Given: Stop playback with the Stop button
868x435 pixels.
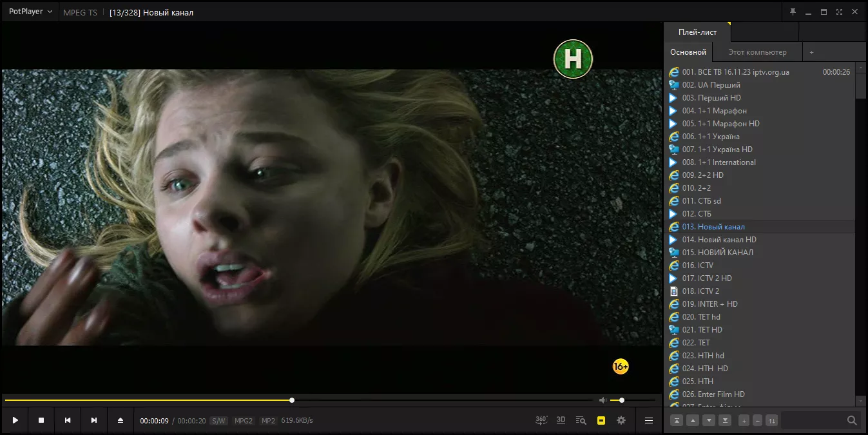Looking at the screenshot, I should click(x=41, y=420).
